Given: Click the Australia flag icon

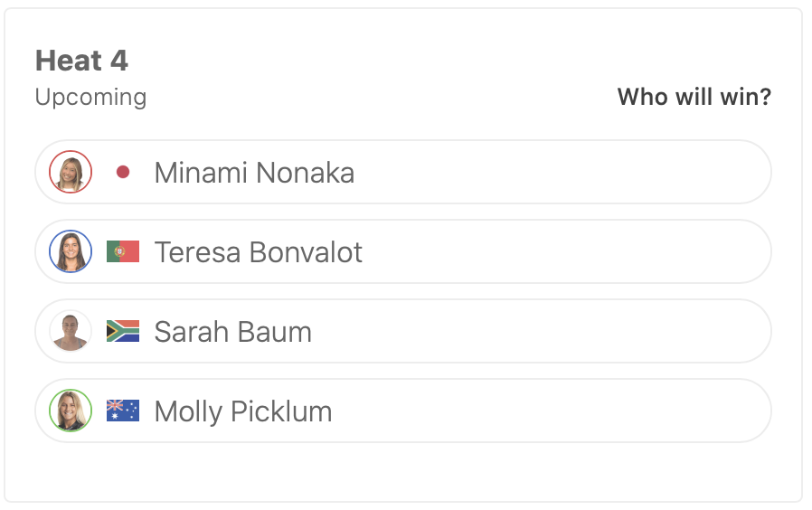Looking at the screenshot, I should coord(123,411).
